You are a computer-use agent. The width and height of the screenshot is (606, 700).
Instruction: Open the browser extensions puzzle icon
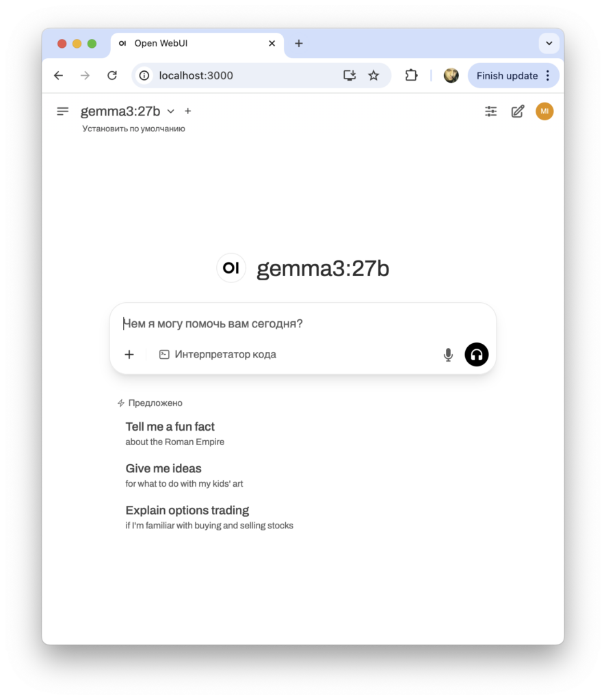coord(411,75)
